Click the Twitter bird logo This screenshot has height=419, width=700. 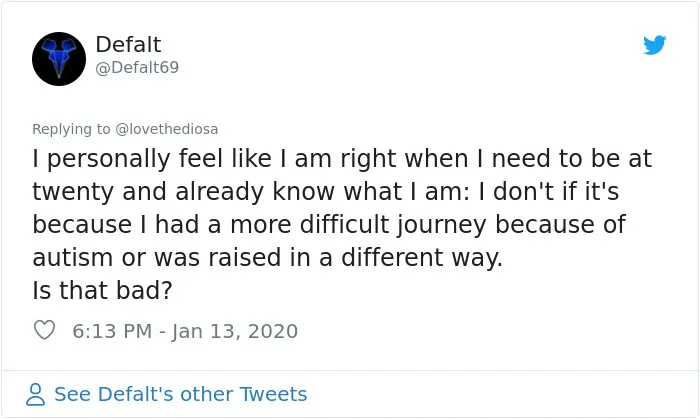tap(654, 45)
